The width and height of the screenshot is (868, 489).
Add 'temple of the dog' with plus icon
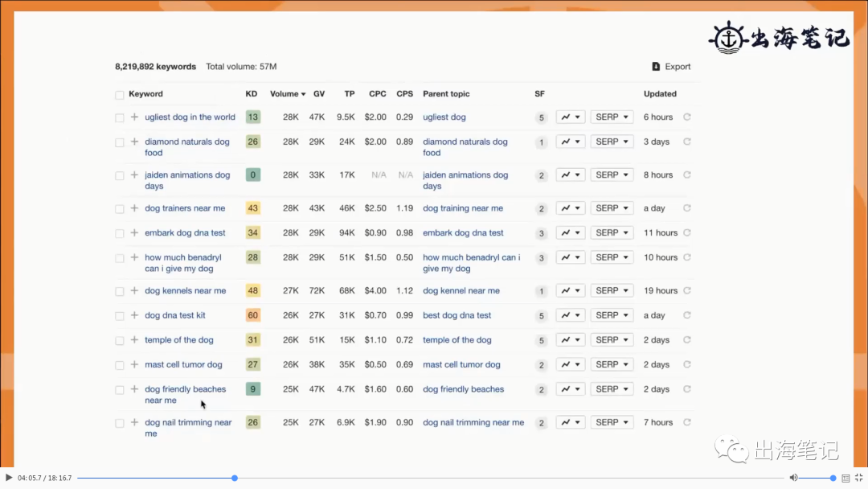click(x=134, y=340)
